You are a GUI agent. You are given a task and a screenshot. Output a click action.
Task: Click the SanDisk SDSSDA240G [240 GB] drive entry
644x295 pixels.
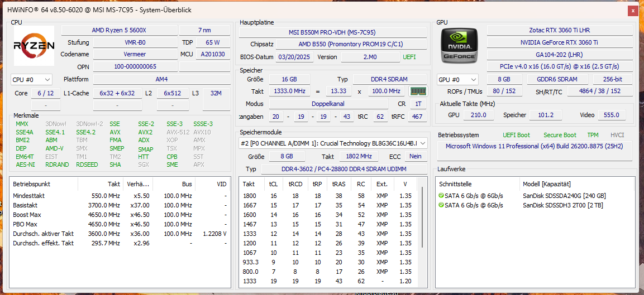click(564, 196)
